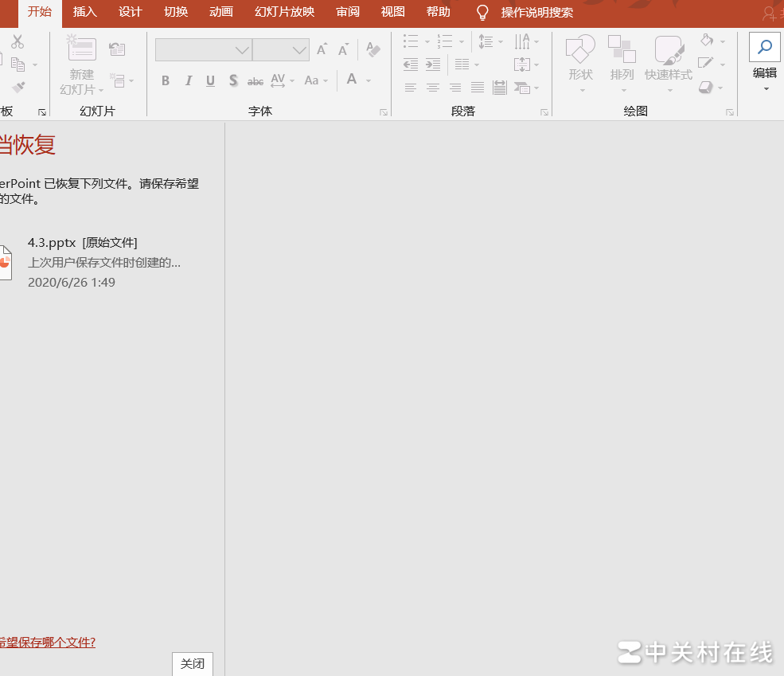Open the 希望保存哪个文件 link
This screenshot has height=676, width=784.
pos(48,642)
